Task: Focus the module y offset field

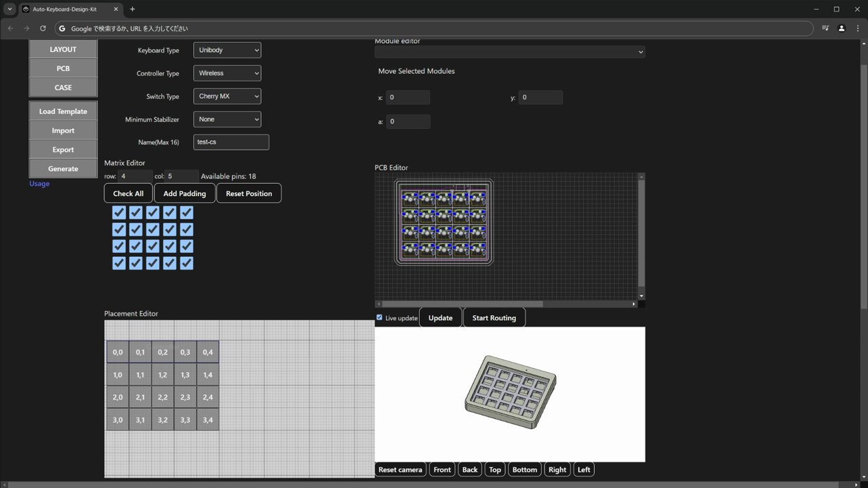Action: (540, 98)
